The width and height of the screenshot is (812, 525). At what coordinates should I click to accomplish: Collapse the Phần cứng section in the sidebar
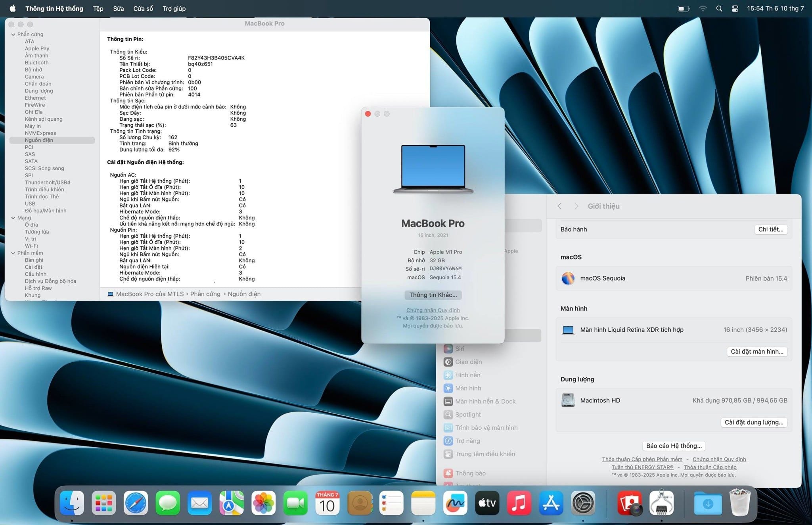(x=13, y=35)
